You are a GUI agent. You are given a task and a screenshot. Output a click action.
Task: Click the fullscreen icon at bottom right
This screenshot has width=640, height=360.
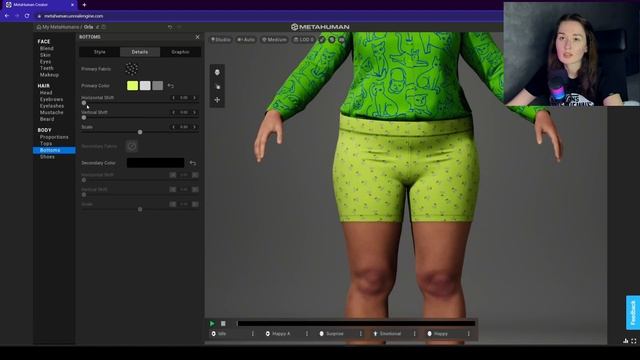634,340
